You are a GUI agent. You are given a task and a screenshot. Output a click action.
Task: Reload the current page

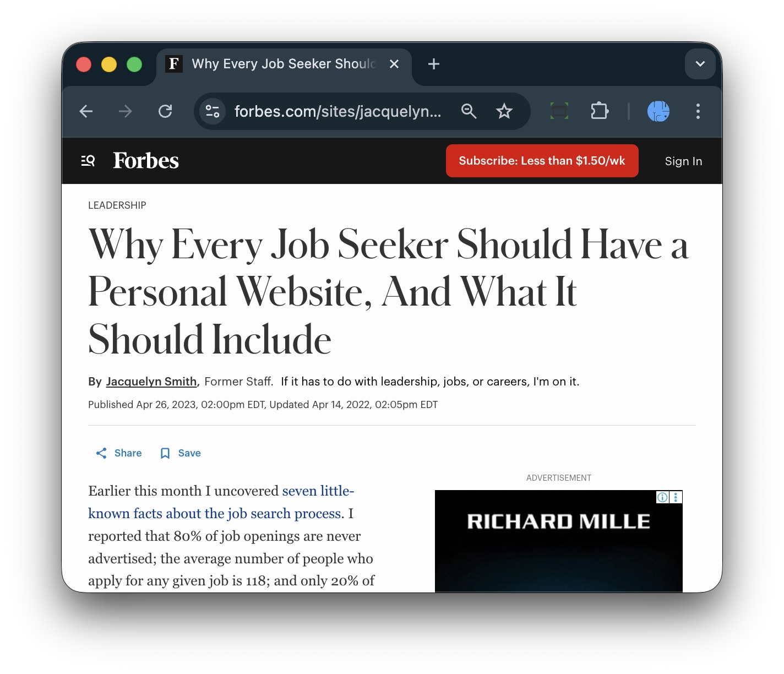pyautogui.click(x=165, y=111)
